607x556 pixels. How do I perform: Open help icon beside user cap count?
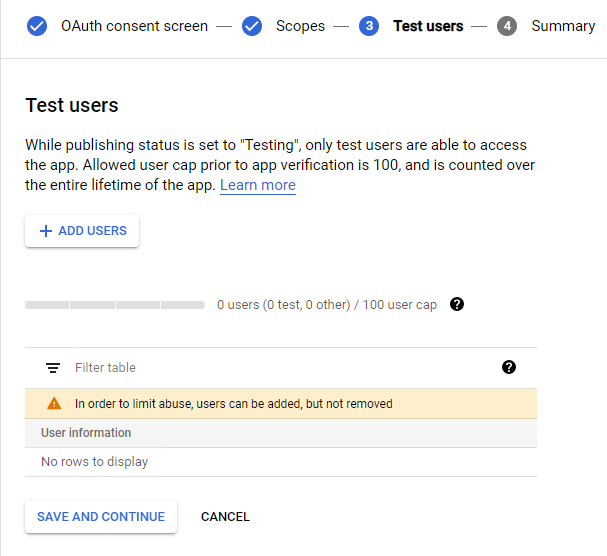457,304
